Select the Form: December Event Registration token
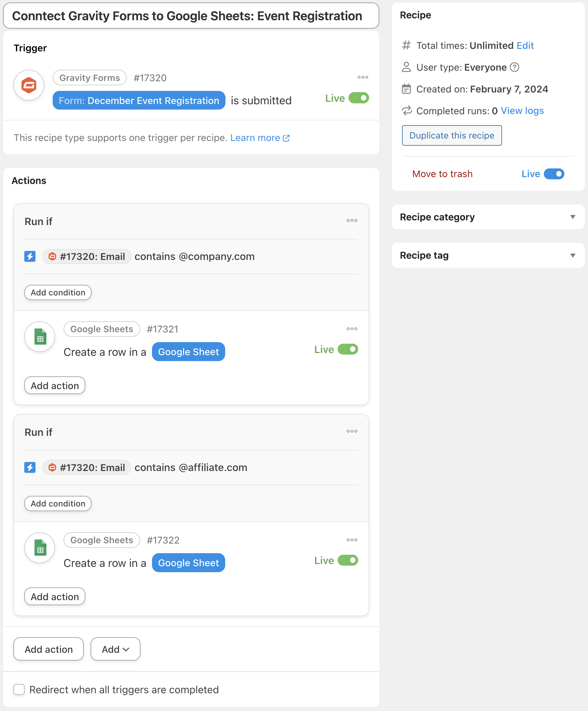The width and height of the screenshot is (588, 711). (x=139, y=101)
